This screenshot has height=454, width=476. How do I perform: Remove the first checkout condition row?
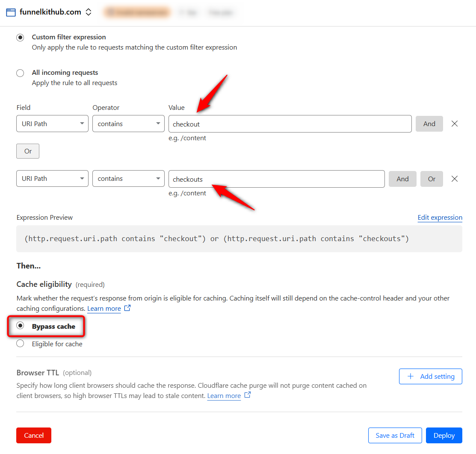[x=455, y=124]
